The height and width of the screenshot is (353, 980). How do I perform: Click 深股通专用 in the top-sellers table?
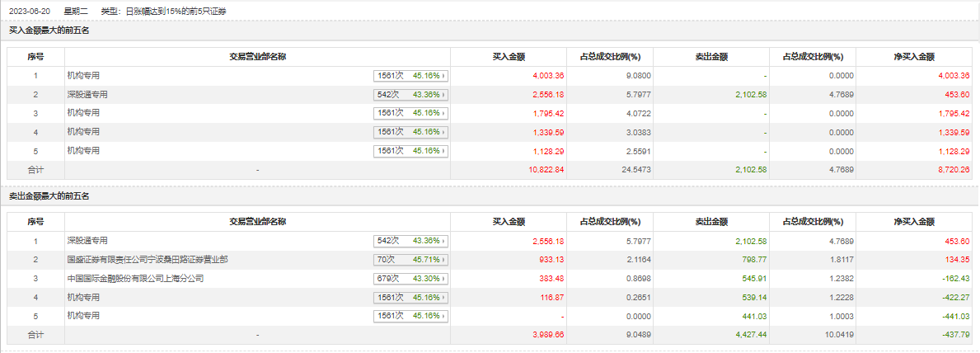pyautogui.click(x=87, y=240)
